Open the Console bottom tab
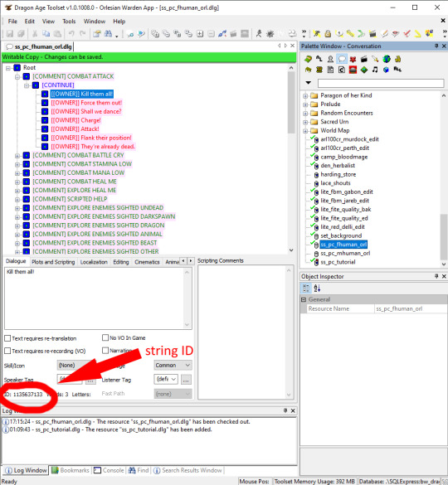 [x=109, y=470]
